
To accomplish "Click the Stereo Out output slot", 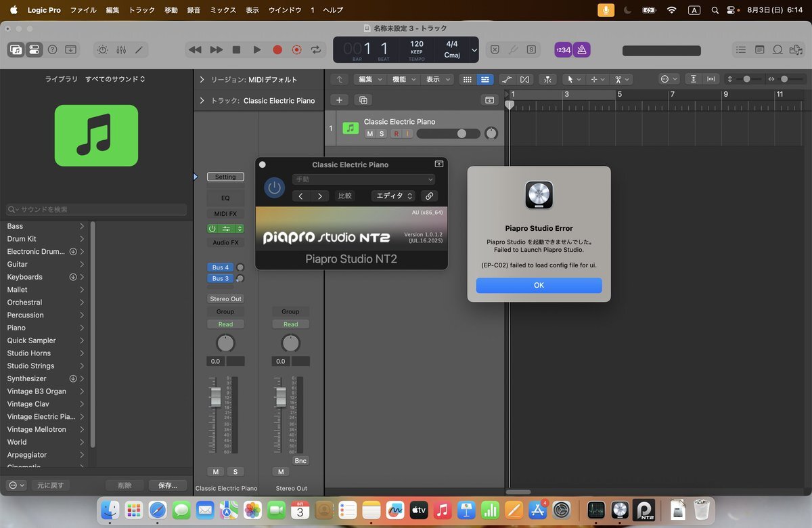I will click(x=225, y=299).
